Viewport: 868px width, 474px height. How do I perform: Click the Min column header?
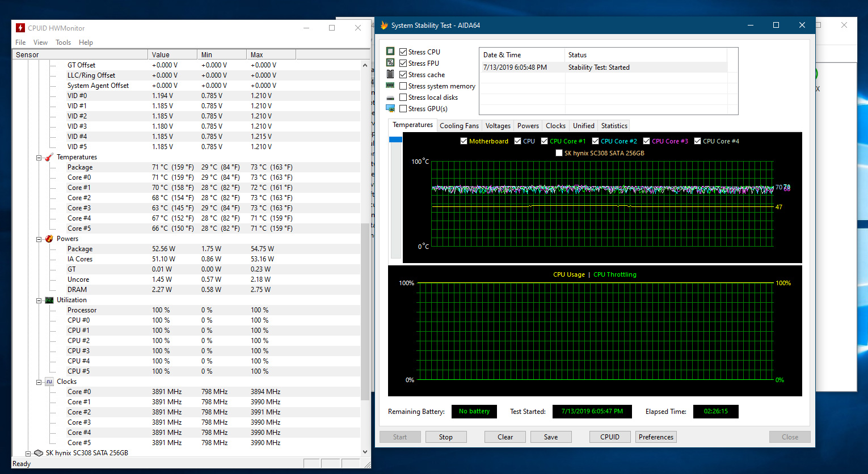[222, 54]
